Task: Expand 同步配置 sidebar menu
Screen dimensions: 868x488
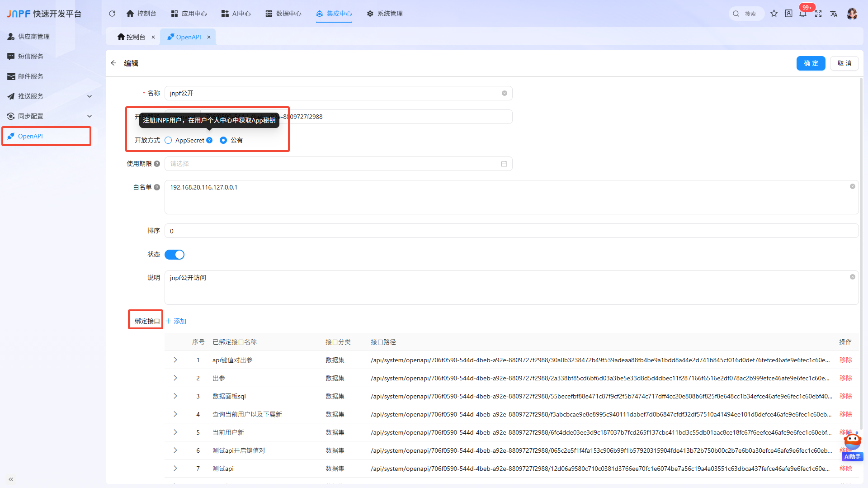Action: [50, 116]
